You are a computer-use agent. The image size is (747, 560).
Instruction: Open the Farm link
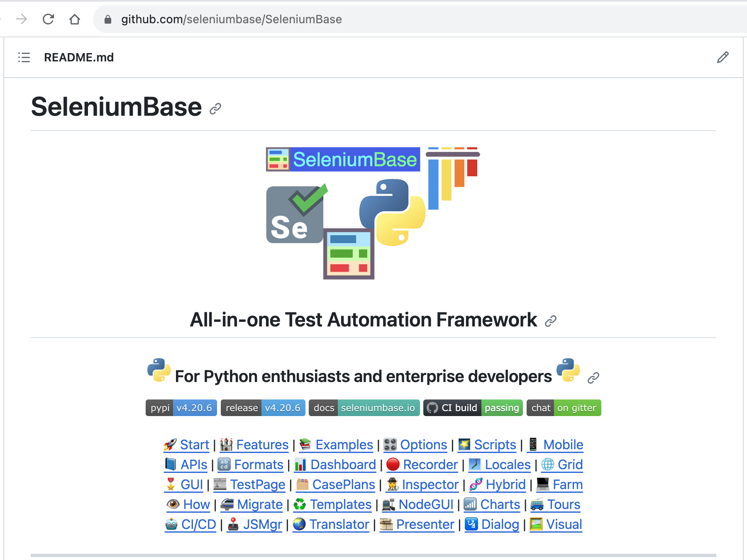559,485
